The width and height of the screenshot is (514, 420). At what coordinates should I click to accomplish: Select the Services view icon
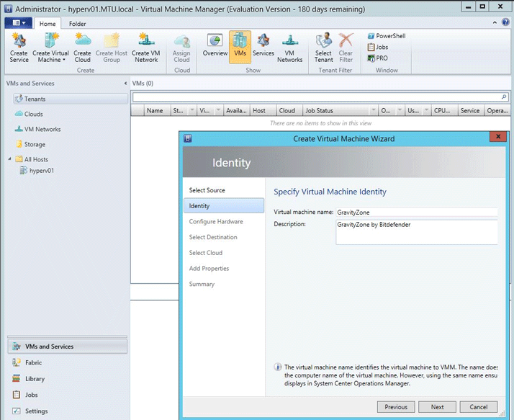click(263, 45)
